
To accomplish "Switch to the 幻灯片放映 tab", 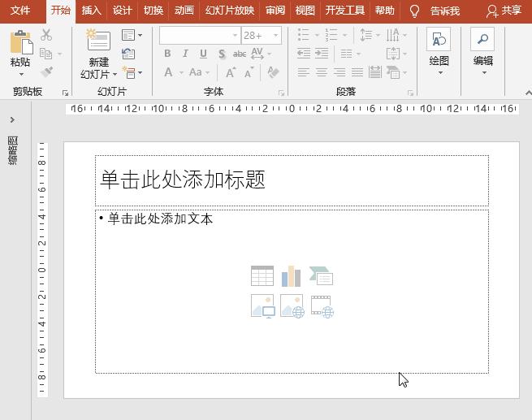I will pyautogui.click(x=230, y=11).
